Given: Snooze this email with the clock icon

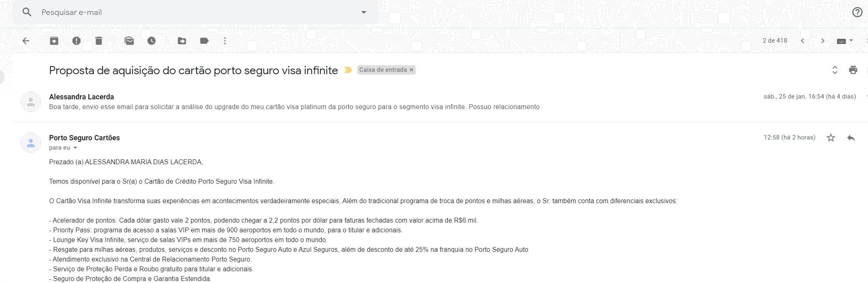Looking at the screenshot, I should tap(151, 41).
